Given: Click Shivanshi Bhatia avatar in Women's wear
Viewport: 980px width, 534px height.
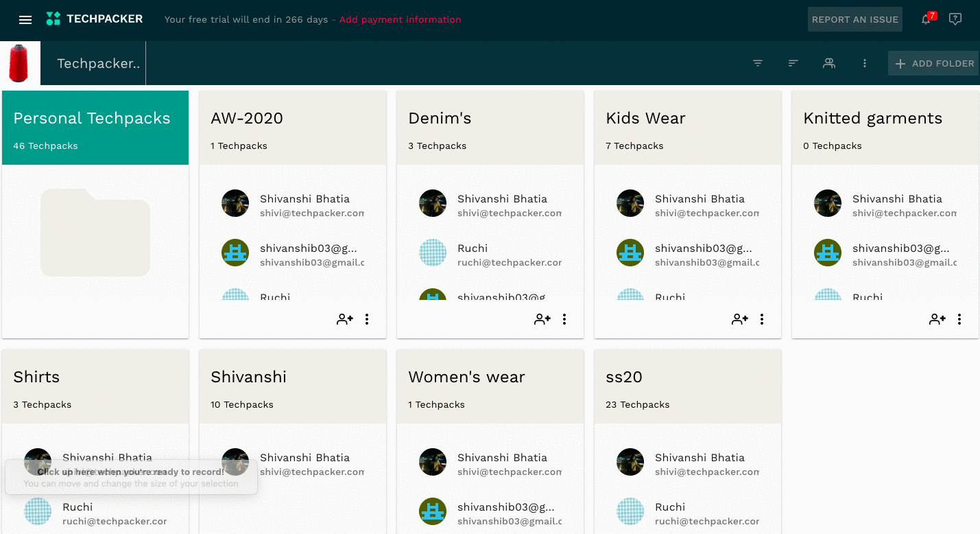Looking at the screenshot, I should click(x=433, y=462).
